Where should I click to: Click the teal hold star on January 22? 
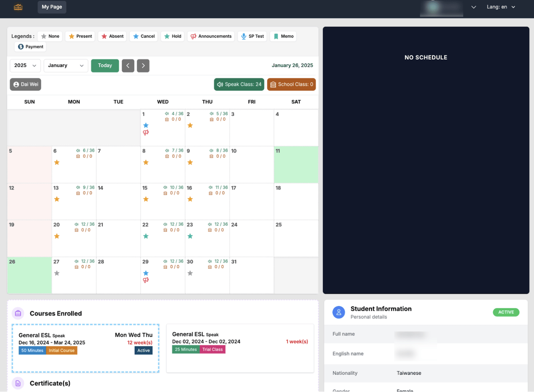pyautogui.click(x=146, y=236)
